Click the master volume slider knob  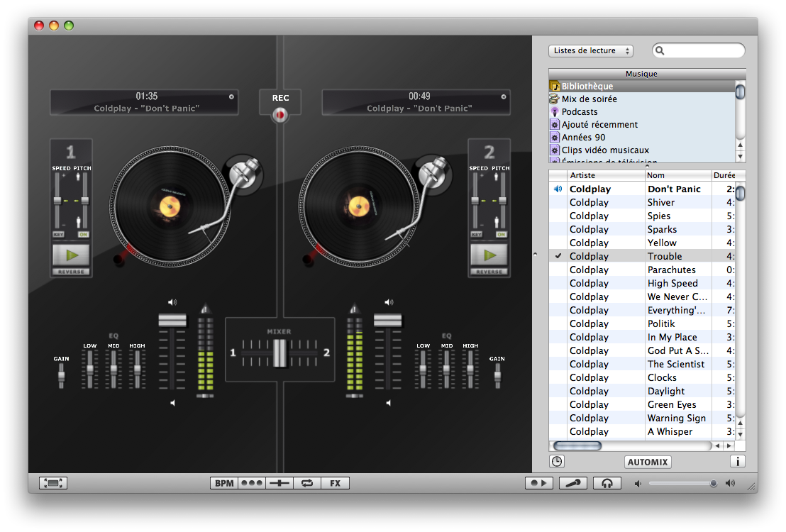point(713,483)
